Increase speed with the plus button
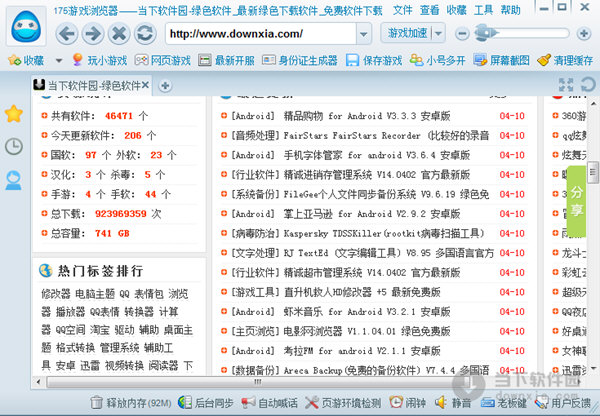The width and height of the screenshot is (600, 416). point(584,34)
